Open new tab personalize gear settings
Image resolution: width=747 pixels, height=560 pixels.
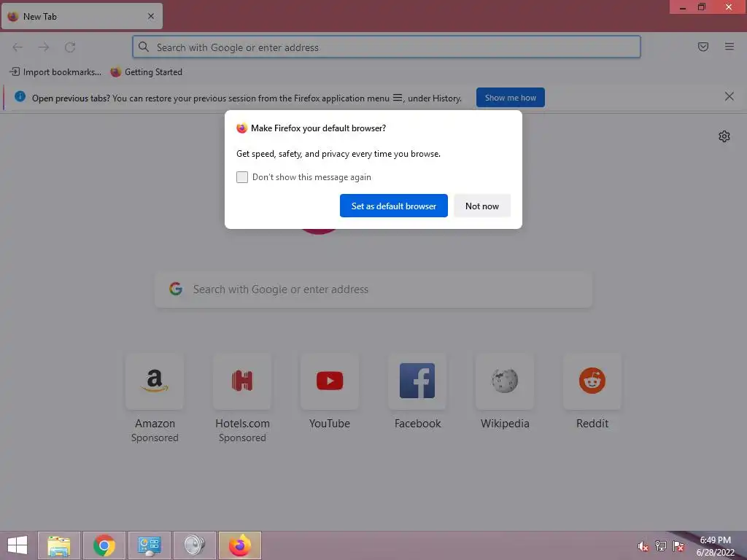click(x=724, y=136)
